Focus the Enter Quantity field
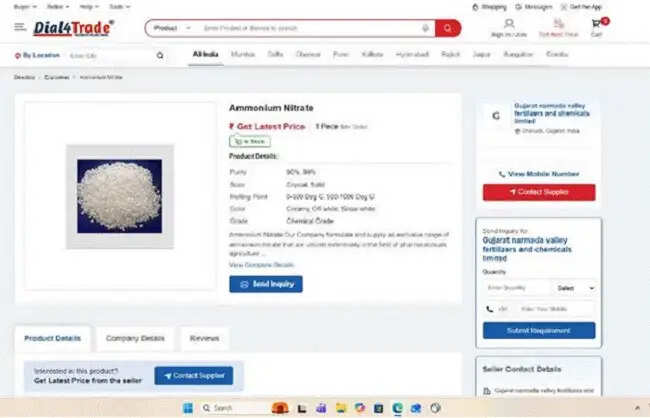This screenshot has width=650, height=418. 518,288
